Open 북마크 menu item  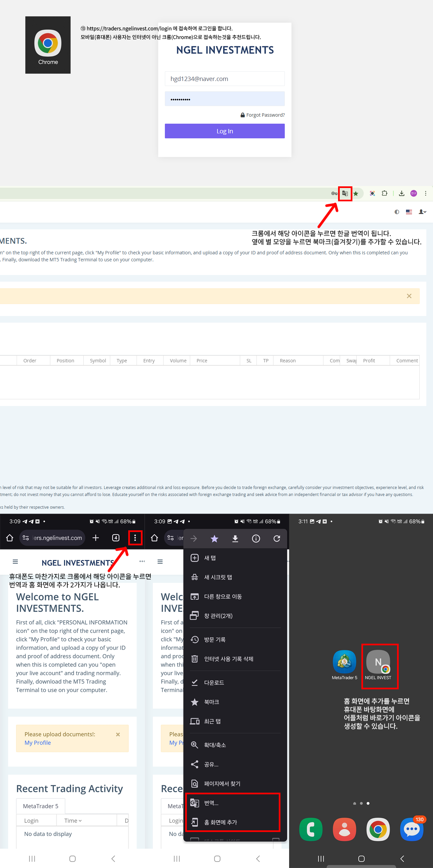235,702
